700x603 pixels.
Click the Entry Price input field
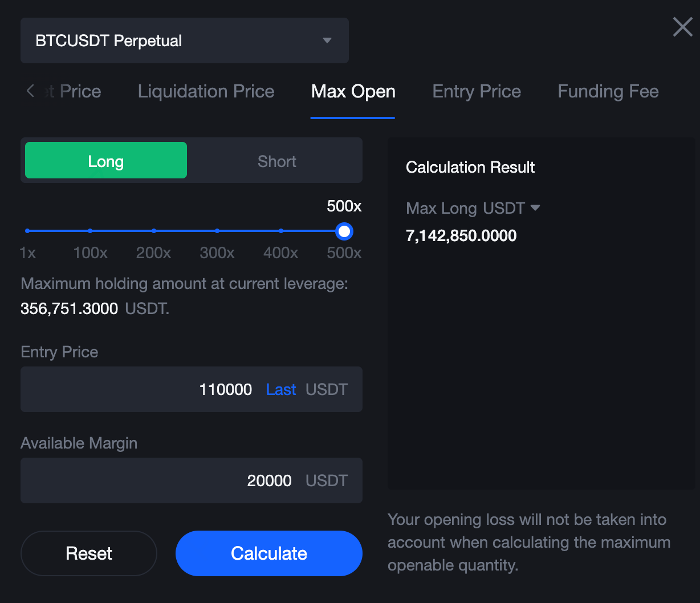pos(143,390)
